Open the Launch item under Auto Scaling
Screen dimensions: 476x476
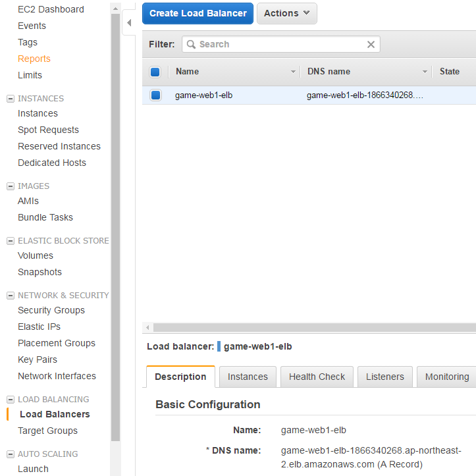tap(33, 469)
